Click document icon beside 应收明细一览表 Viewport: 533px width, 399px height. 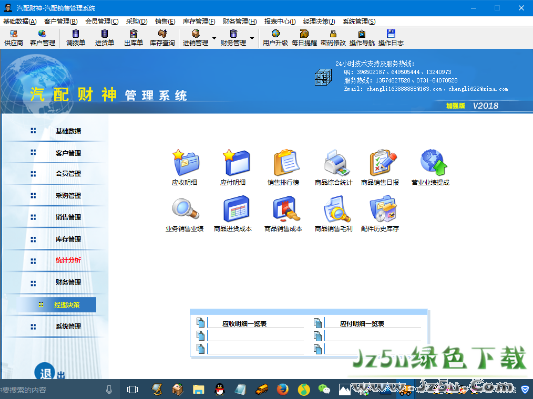point(201,323)
